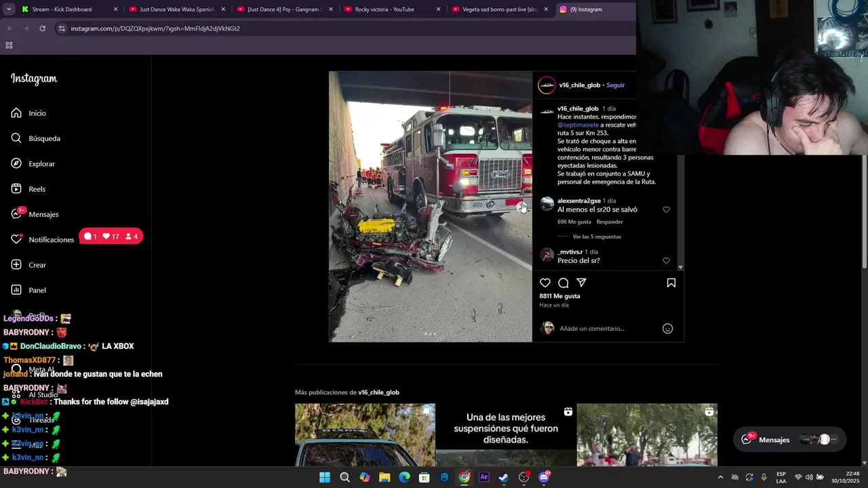Screen dimensions: 868x488
Task: View site information icon in address bar
Action: (x=62, y=28)
